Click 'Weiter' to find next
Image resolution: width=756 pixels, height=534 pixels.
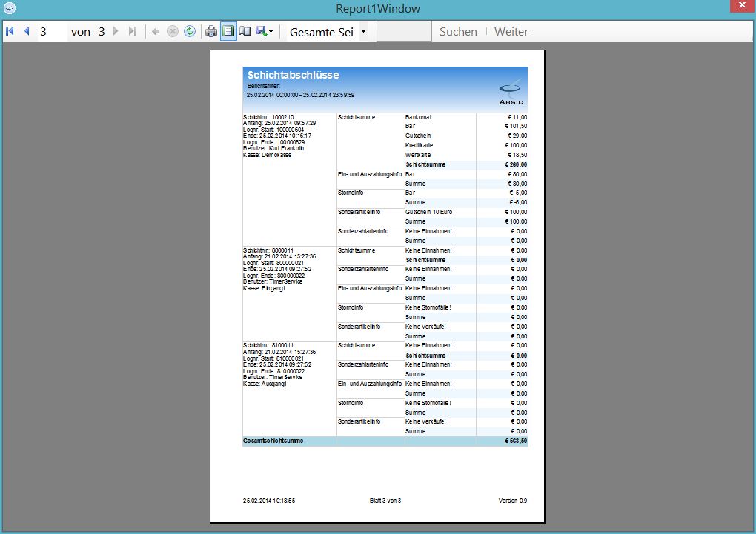pos(511,32)
